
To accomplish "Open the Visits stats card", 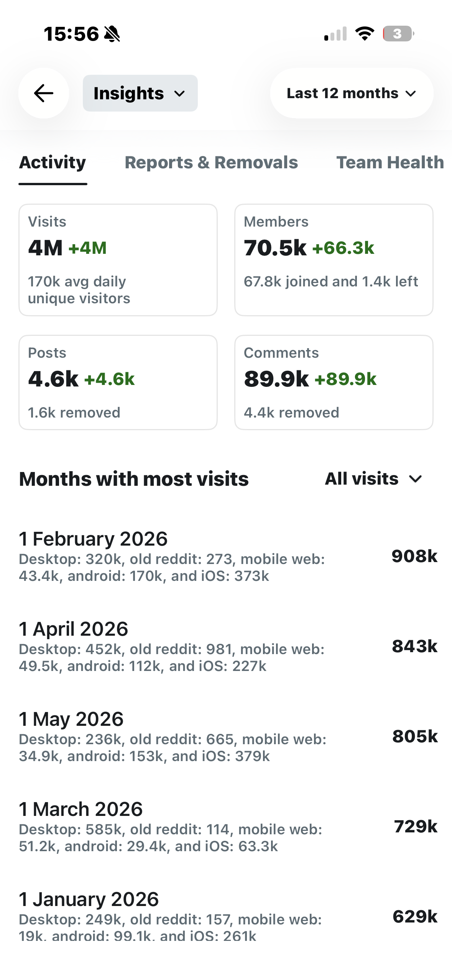I will tap(118, 260).
